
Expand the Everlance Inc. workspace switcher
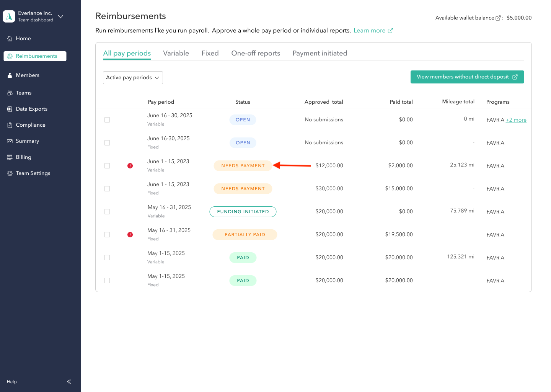click(x=60, y=17)
